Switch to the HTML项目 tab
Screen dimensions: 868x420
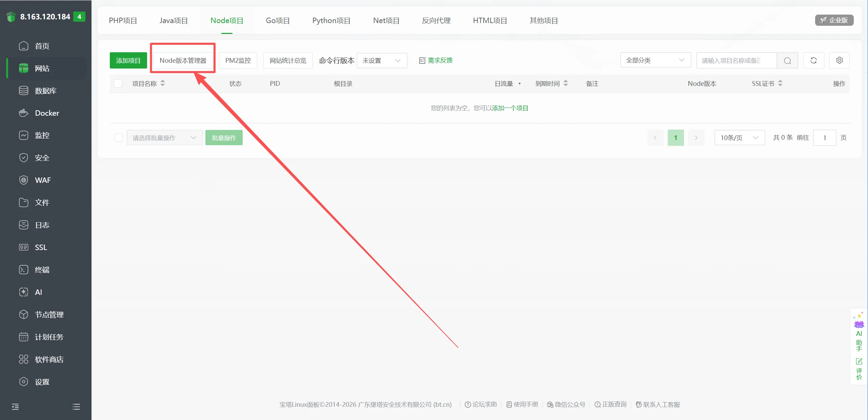(490, 21)
